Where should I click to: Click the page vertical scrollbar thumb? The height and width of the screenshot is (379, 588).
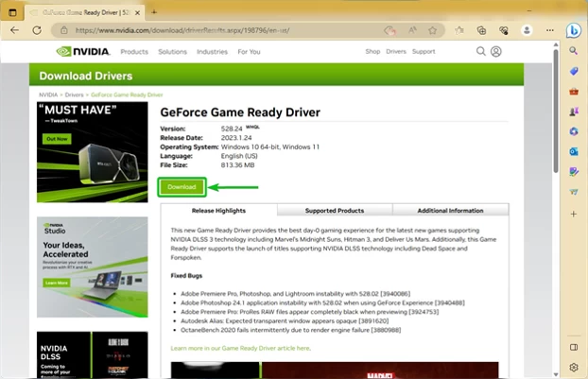[556, 111]
